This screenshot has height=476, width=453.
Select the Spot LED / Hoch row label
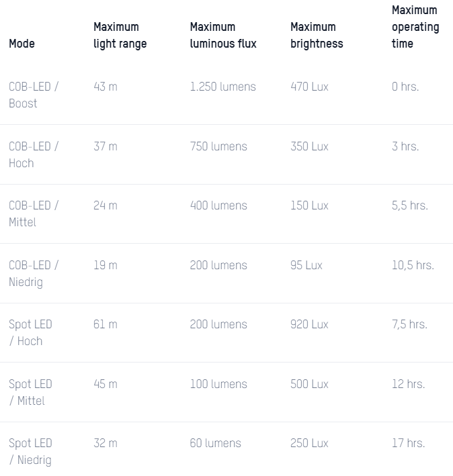tap(30, 333)
